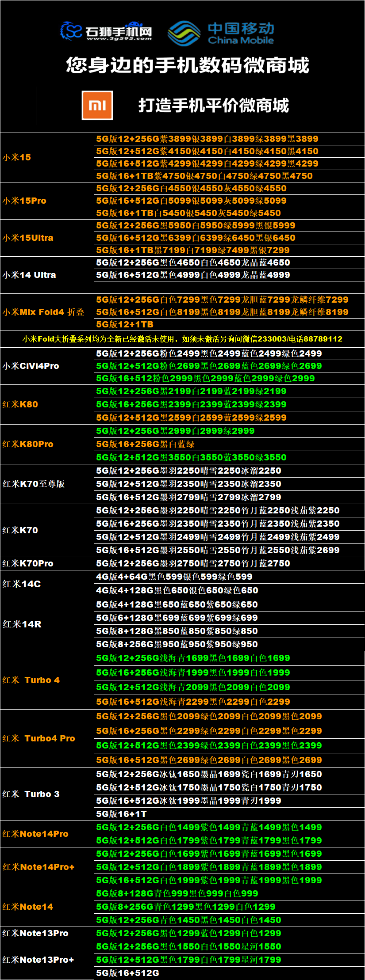The width and height of the screenshot is (365, 980).
Task: Open the www.3g595.com website text
Action: (x=119, y=39)
